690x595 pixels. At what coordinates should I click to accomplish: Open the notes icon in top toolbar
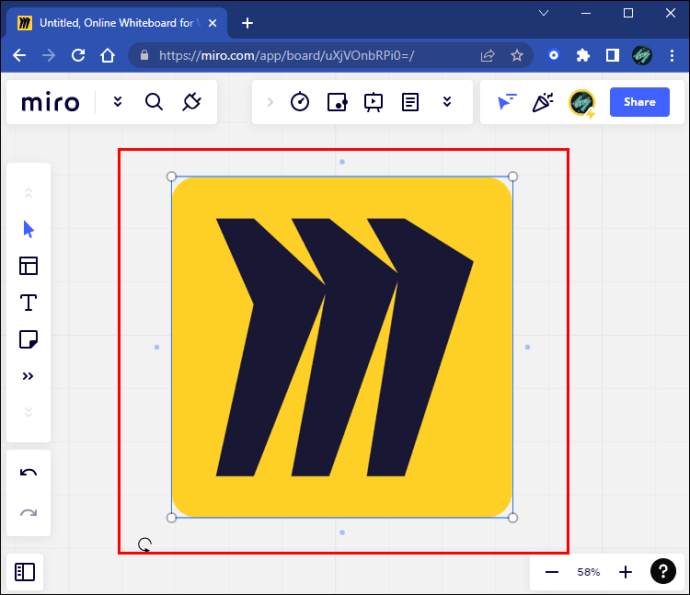click(x=410, y=102)
